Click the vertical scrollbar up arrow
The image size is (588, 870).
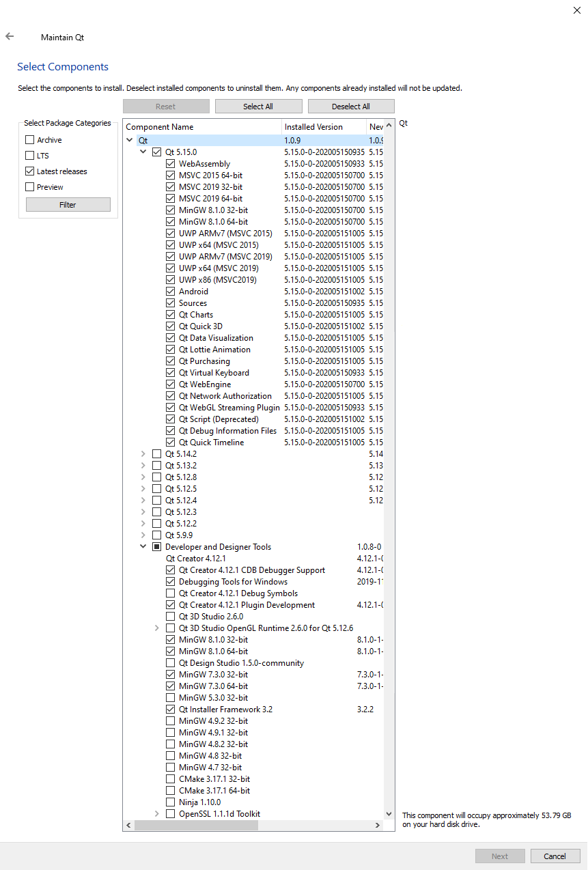389,126
